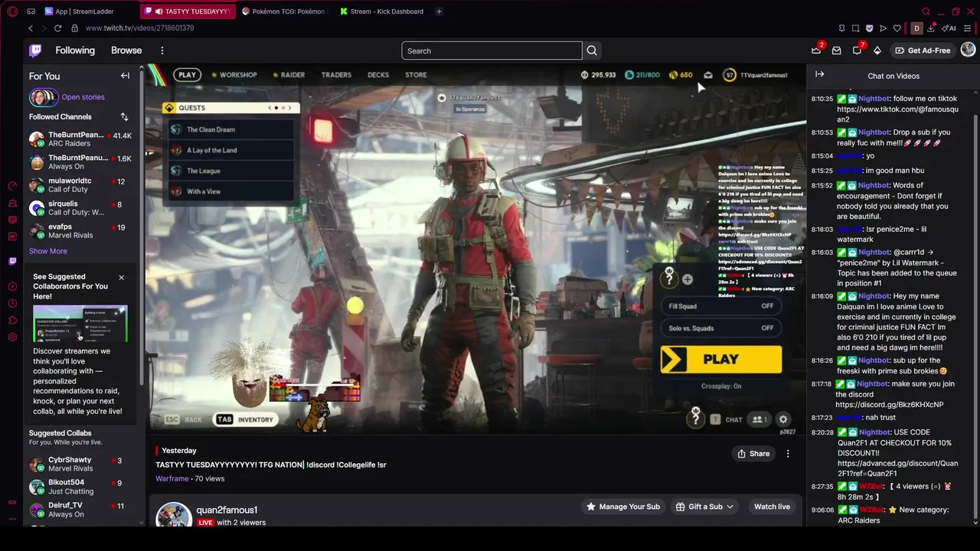Open new browser tab plus button
The width and height of the screenshot is (980, 551).
tap(439, 11)
